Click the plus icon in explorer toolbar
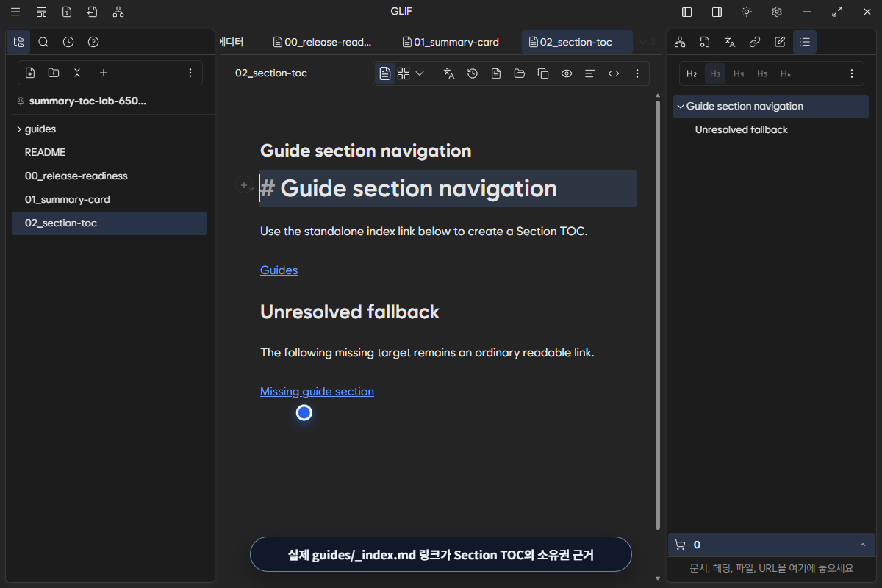The image size is (882, 588). click(104, 73)
